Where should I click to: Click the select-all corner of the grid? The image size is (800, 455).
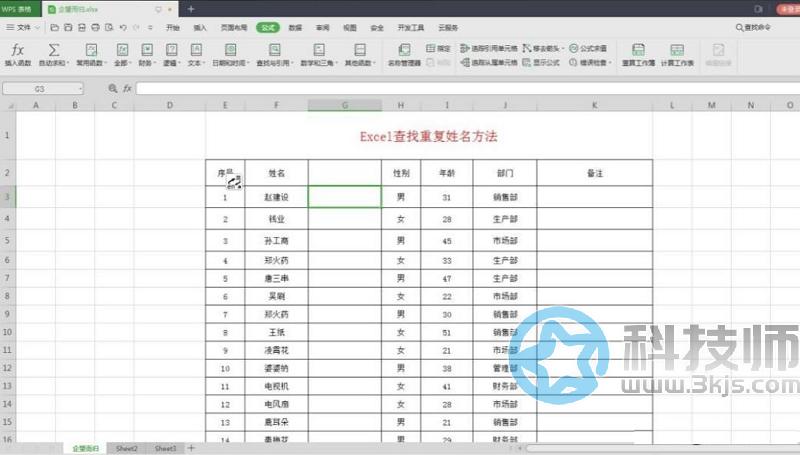click(x=8, y=105)
